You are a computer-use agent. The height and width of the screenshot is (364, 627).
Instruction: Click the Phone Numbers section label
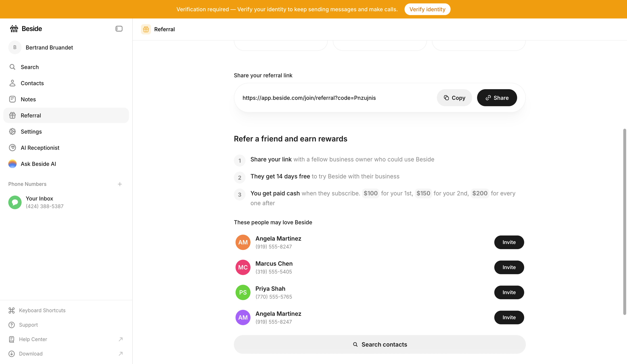pos(27,184)
